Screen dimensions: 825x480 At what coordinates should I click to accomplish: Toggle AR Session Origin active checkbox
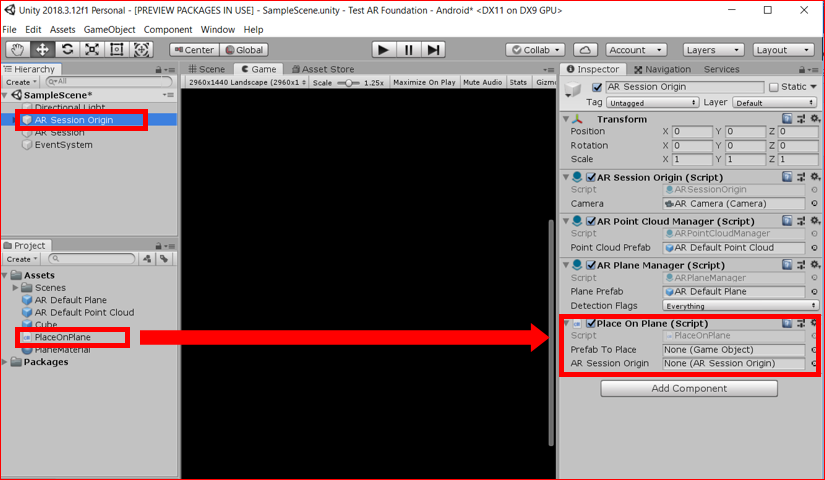point(597,87)
